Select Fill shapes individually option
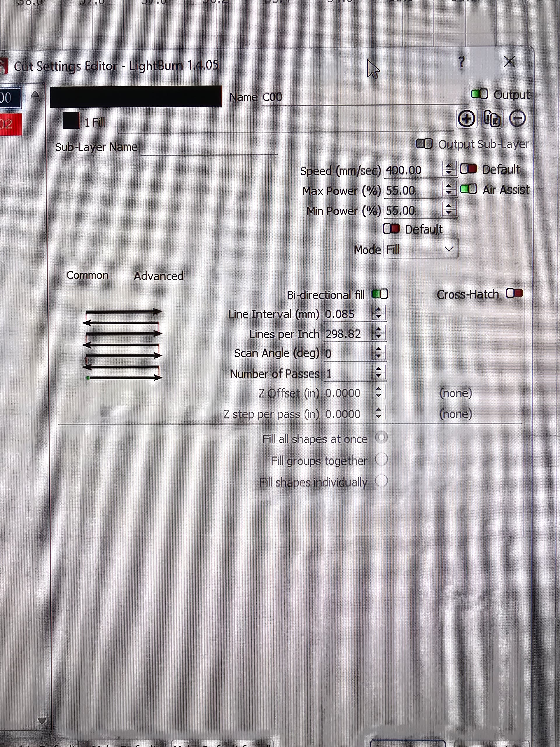 [x=381, y=481]
